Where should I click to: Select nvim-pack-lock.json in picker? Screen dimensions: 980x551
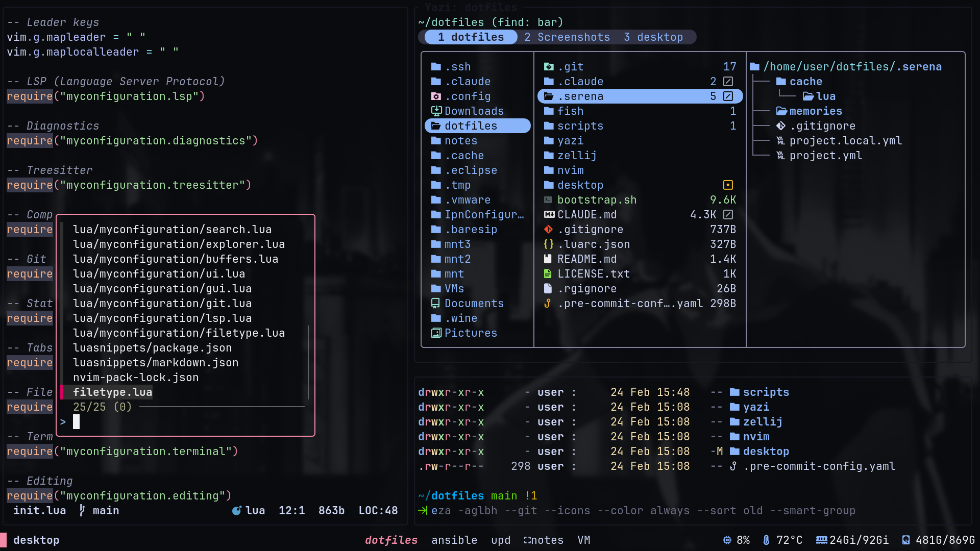point(136,378)
